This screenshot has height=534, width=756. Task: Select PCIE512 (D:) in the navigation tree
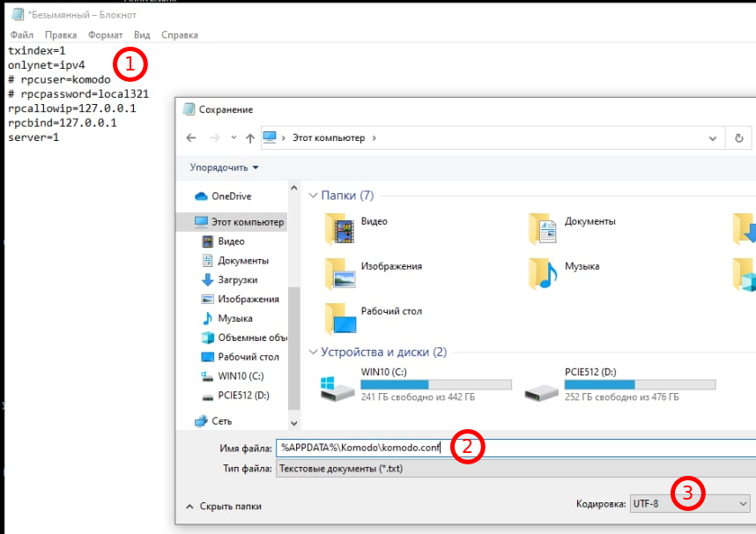[243, 396]
